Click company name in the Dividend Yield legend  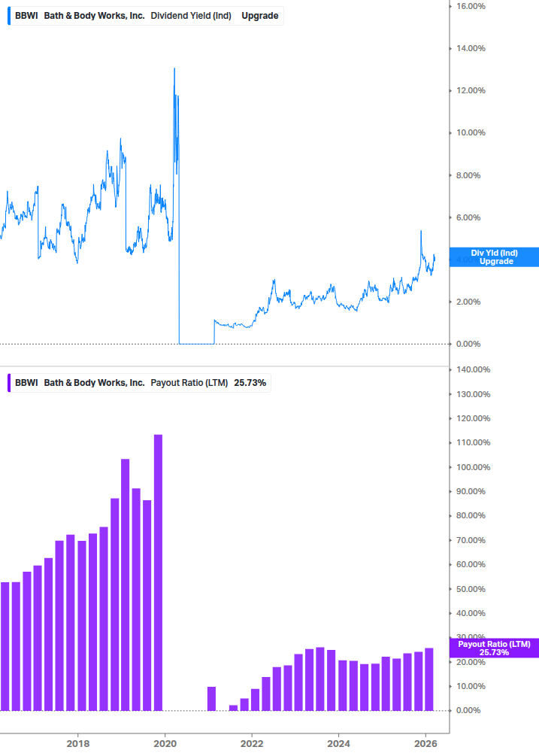95,16
